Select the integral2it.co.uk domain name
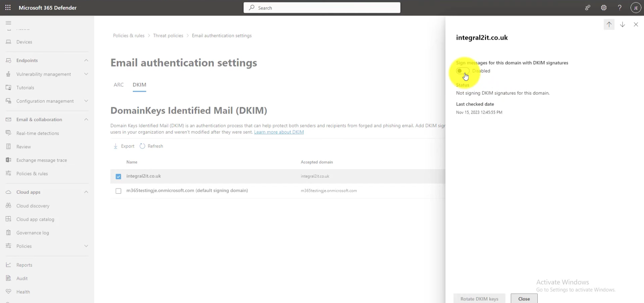 (144, 176)
